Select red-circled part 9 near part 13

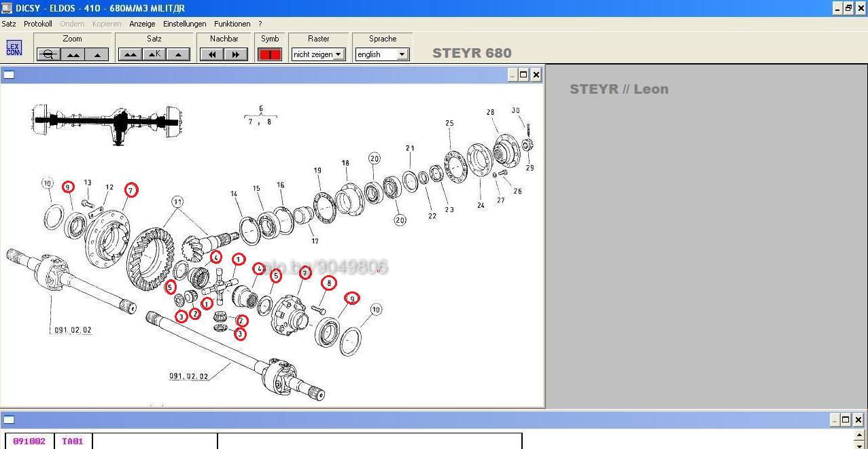point(68,187)
